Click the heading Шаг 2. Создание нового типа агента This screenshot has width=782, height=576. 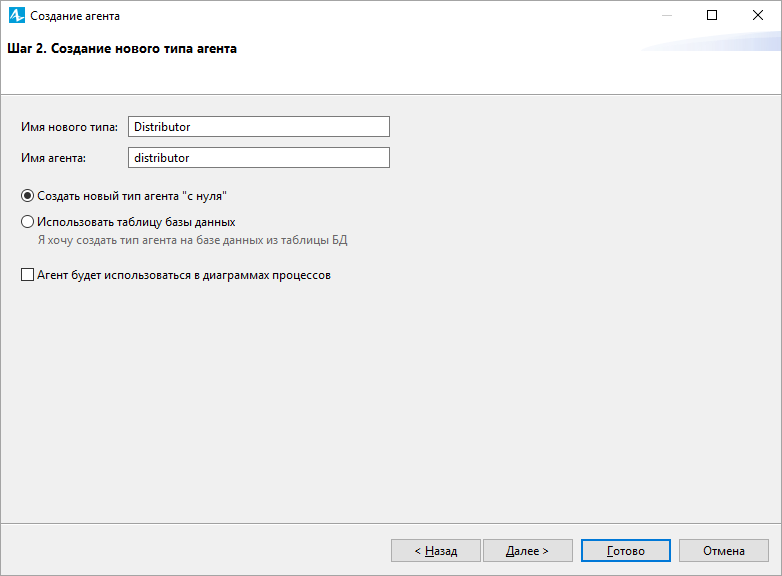click(x=122, y=49)
